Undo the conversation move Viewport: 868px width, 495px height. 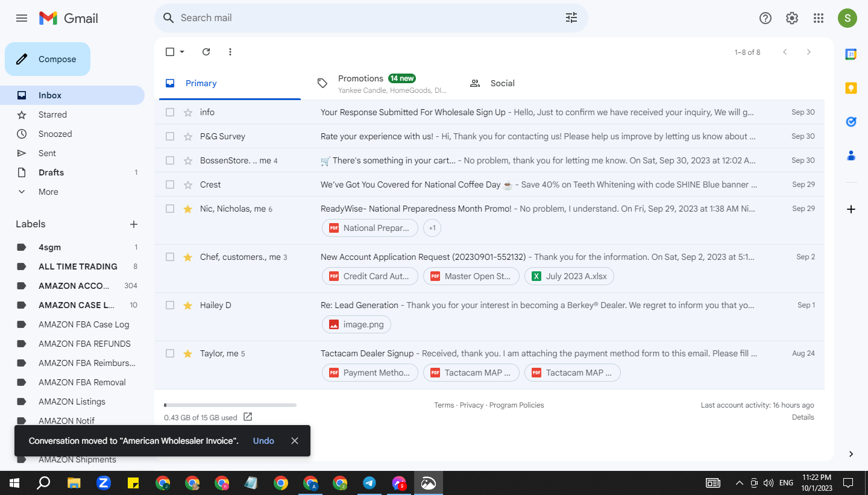click(263, 441)
